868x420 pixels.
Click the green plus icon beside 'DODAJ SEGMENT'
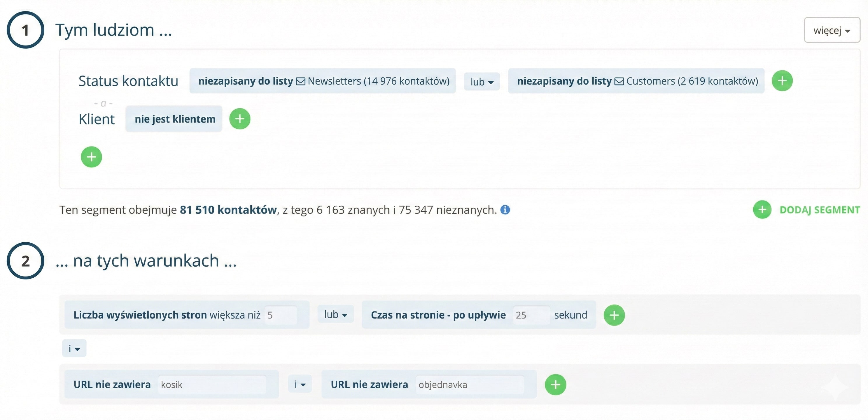pyautogui.click(x=762, y=210)
